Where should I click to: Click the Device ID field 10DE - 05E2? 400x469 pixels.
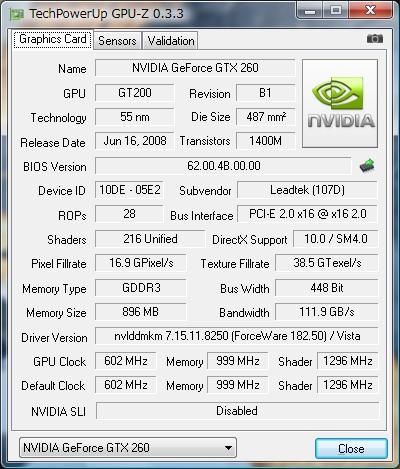click(x=130, y=190)
